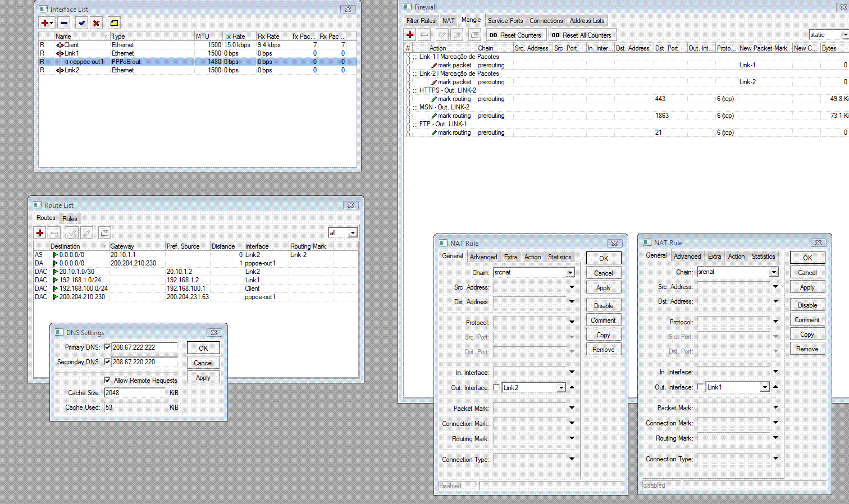The image size is (849, 504).
Task: Click the Comment icon in the Firewall toolbar
Action: (474, 35)
